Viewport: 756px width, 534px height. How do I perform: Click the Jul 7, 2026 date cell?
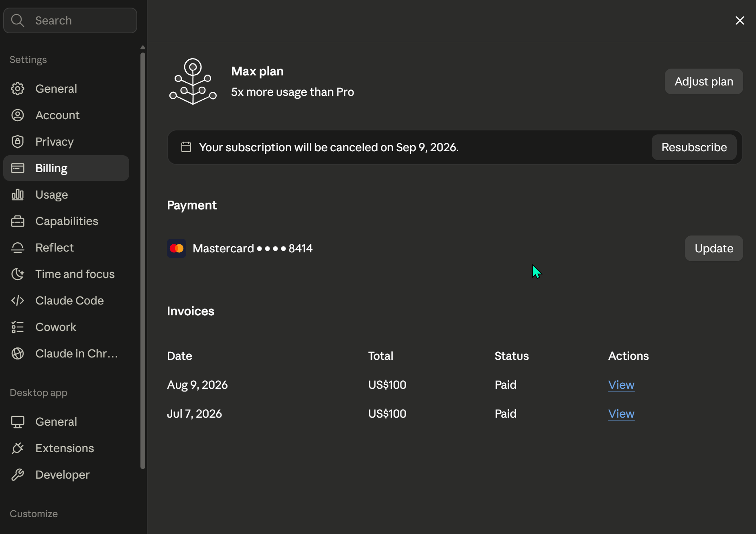(x=195, y=414)
